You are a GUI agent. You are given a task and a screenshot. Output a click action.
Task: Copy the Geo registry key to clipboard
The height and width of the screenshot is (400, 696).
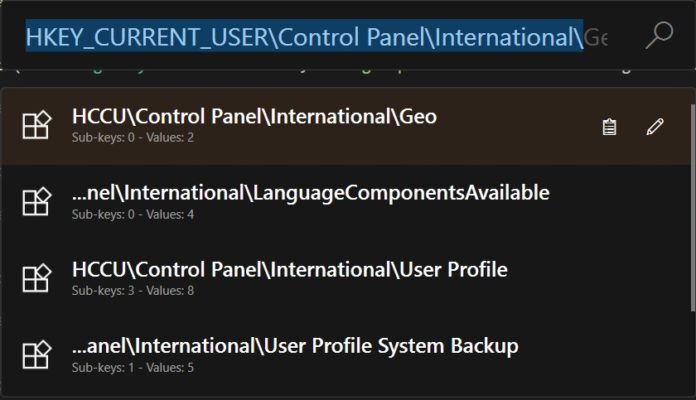pos(609,127)
